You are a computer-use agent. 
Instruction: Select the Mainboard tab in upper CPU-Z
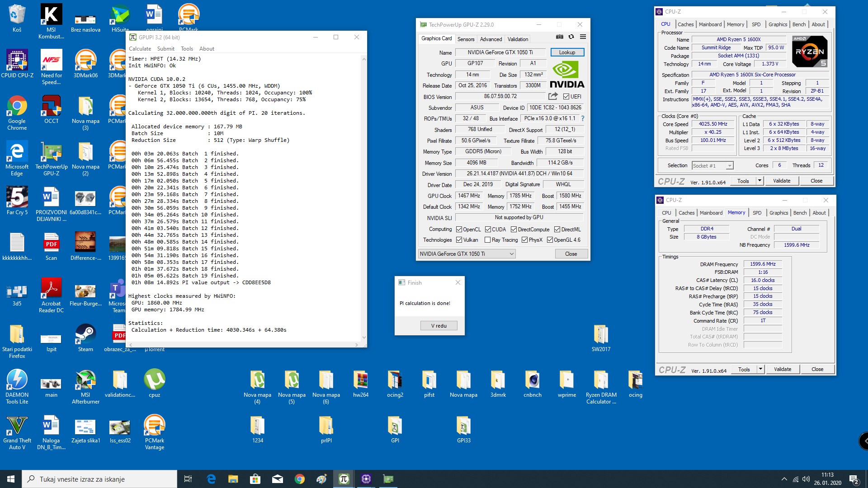coord(710,24)
